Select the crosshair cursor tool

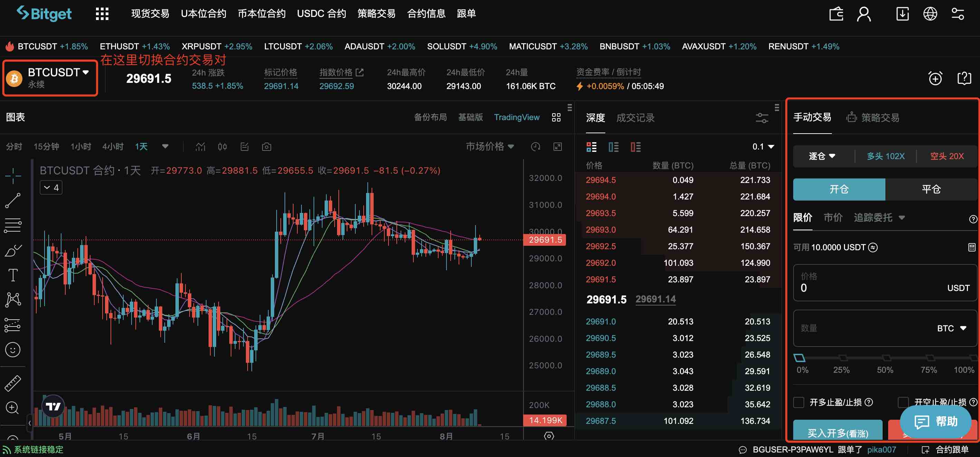[x=13, y=176]
